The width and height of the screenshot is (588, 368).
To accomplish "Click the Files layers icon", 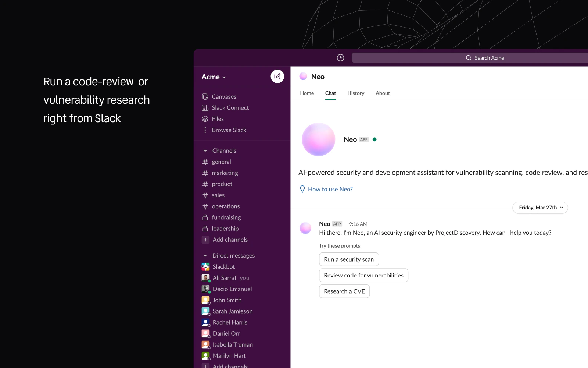I will pos(205,119).
